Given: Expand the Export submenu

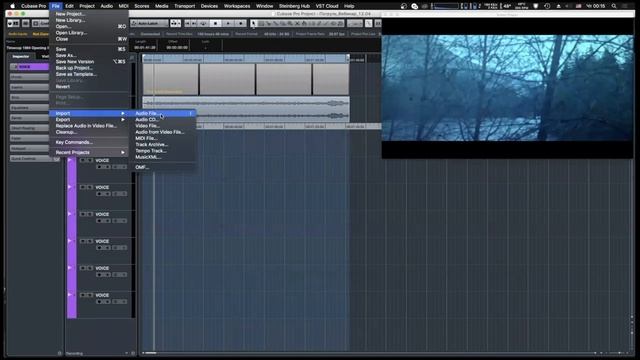Looking at the screenshot, I should coord(89,120).
